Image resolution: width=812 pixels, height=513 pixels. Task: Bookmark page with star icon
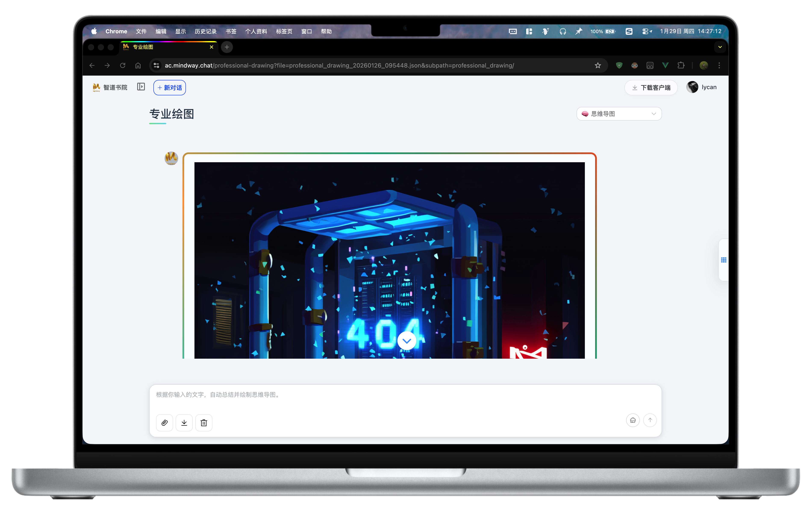pos(598,65)
